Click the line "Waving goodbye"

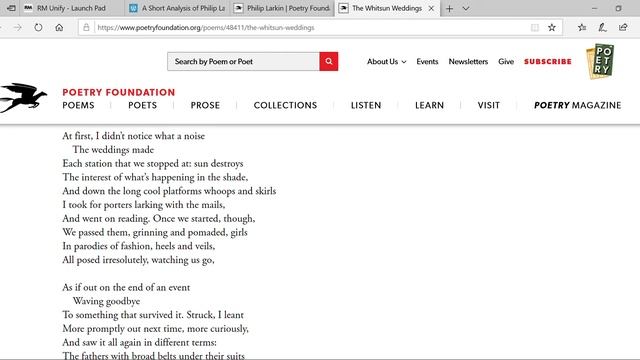point(107,301)
